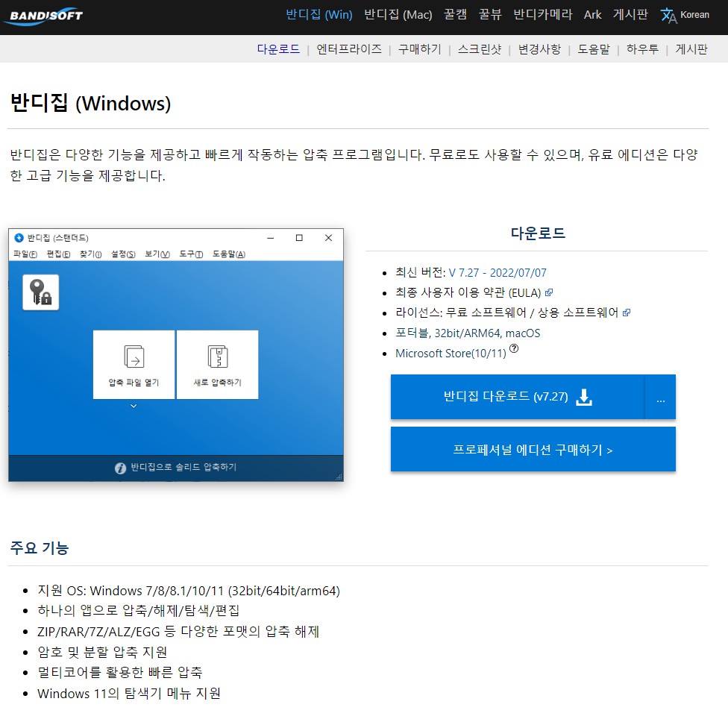Go to 꿀캠 in the top navigation
Screen dimensions: 728x725
[x=455, y=15]
